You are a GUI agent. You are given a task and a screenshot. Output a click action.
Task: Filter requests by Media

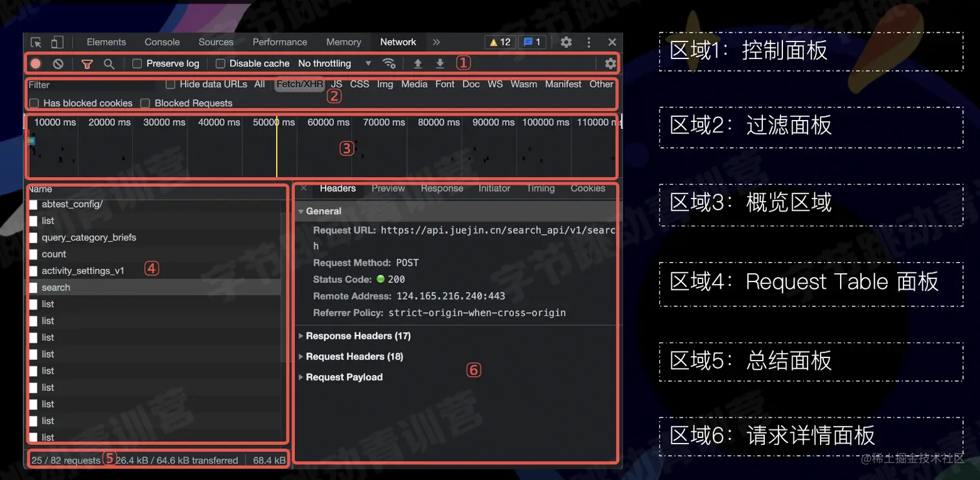pos(414,84)
